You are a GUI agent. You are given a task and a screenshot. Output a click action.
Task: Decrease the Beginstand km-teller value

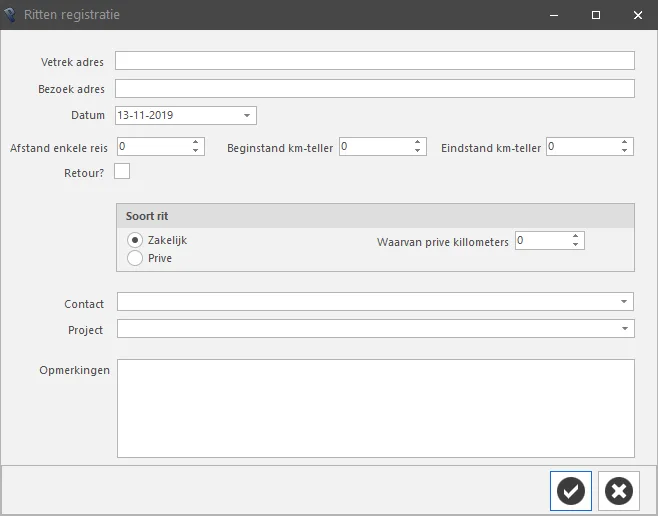[x=418, y=151]
